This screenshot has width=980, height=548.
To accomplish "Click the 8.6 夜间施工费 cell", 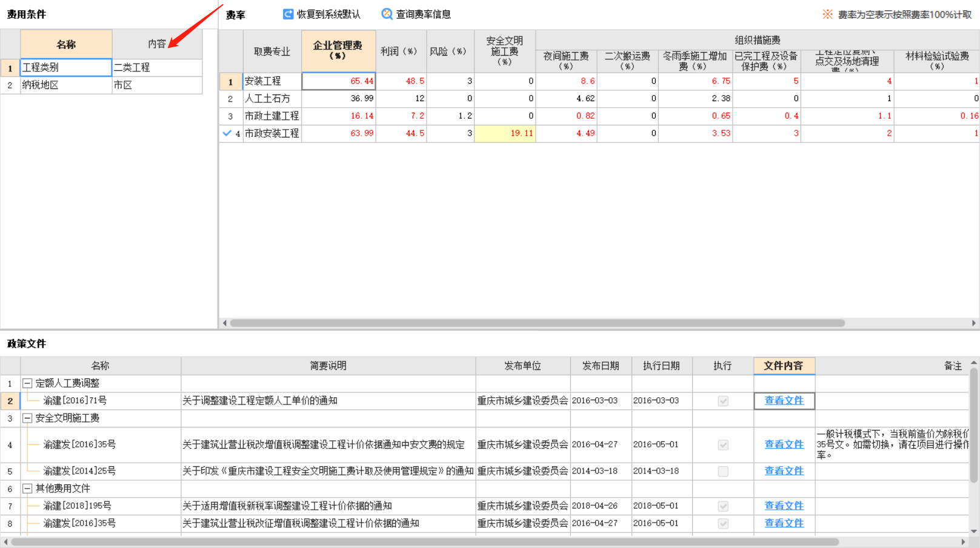I will pos(567,81).
